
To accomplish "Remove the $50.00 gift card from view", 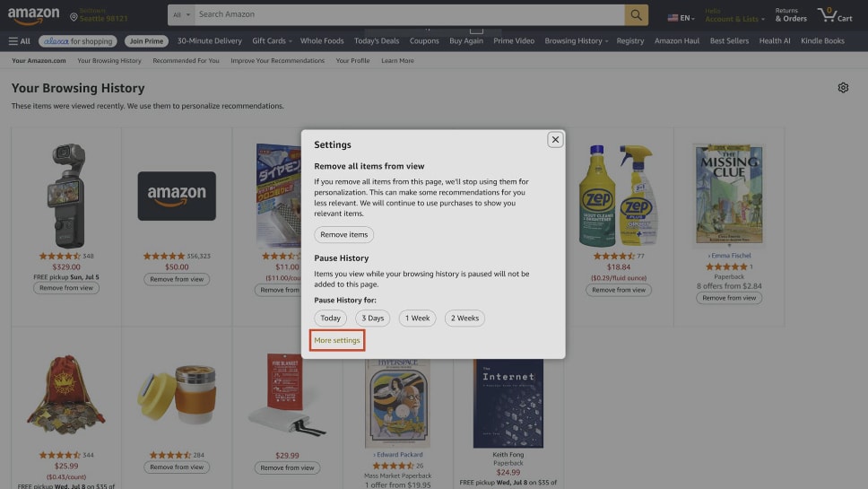I will pyautogui.click(x=177, y=279).
